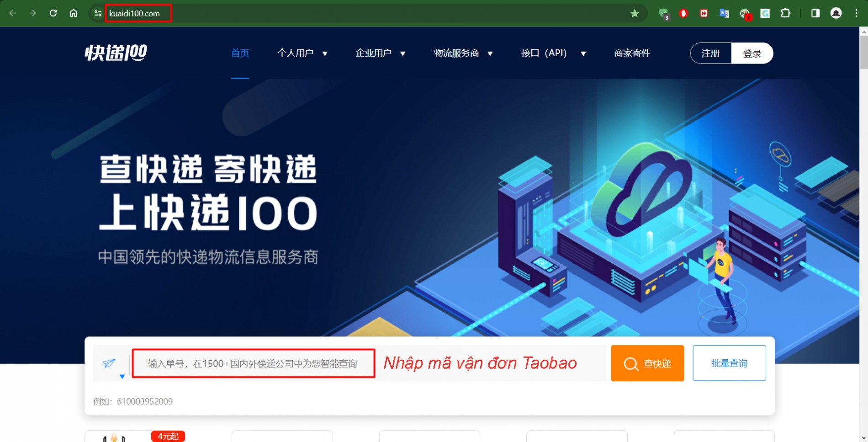Open the extension icon with red badge 2

point(745,14)
